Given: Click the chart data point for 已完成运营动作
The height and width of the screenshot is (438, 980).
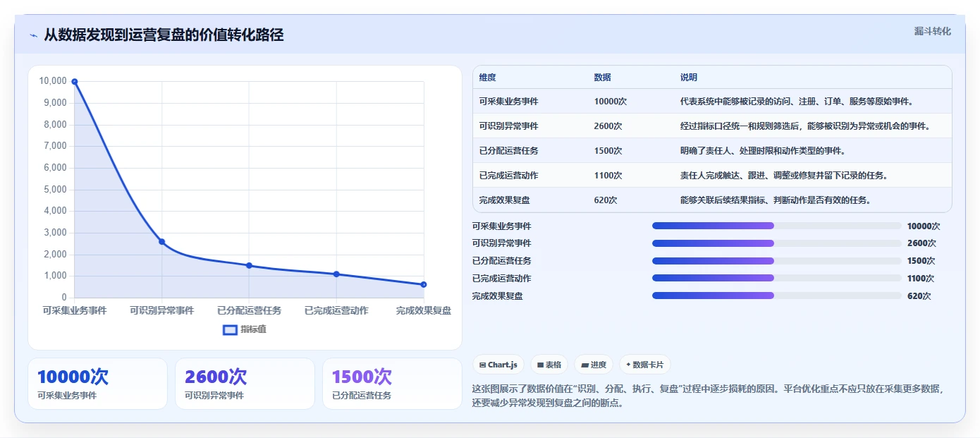Looking at the screenshot, I should click(x=336, y=274).
